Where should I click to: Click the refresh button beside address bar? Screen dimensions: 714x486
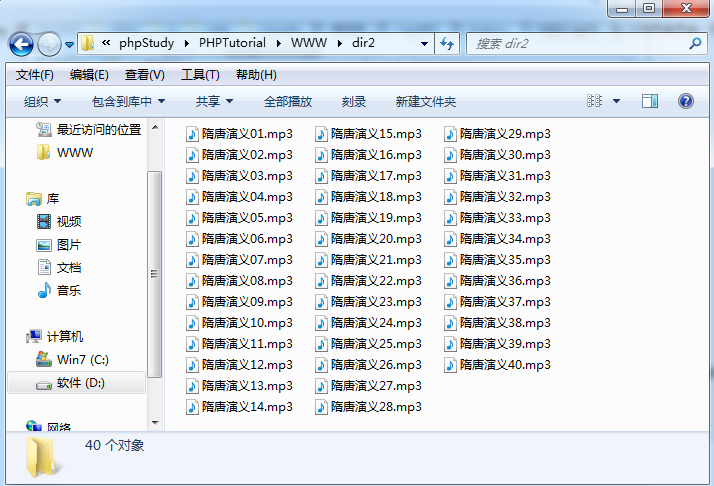(x=447, y=44)
